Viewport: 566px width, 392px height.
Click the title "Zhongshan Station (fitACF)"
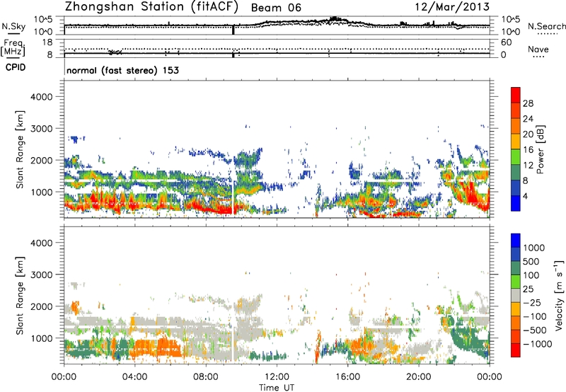151,7
